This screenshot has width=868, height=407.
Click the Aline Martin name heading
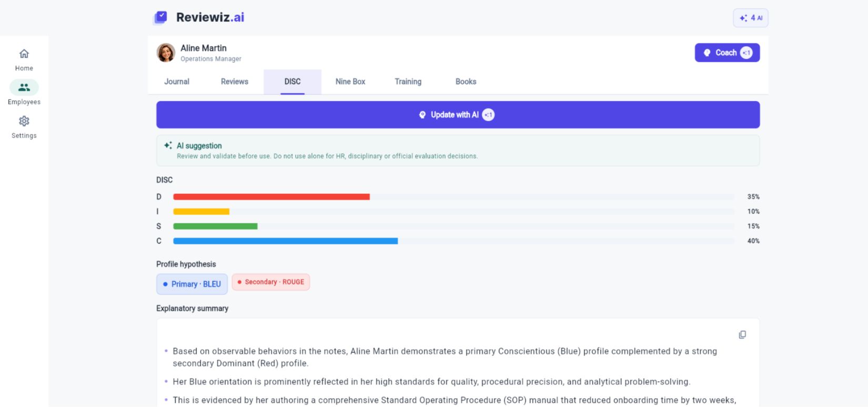click(x=204, y=48)
